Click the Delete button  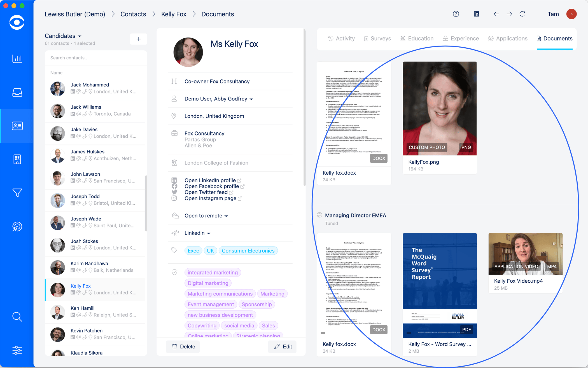pyautogui.click(x=183, y=347)
